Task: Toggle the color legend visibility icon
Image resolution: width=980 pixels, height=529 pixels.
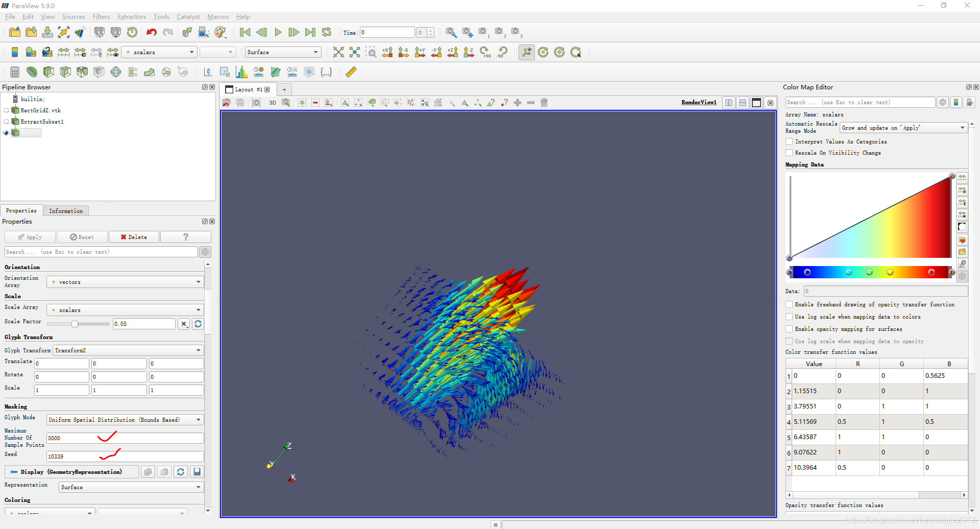Action: click(x=15, y=52)
